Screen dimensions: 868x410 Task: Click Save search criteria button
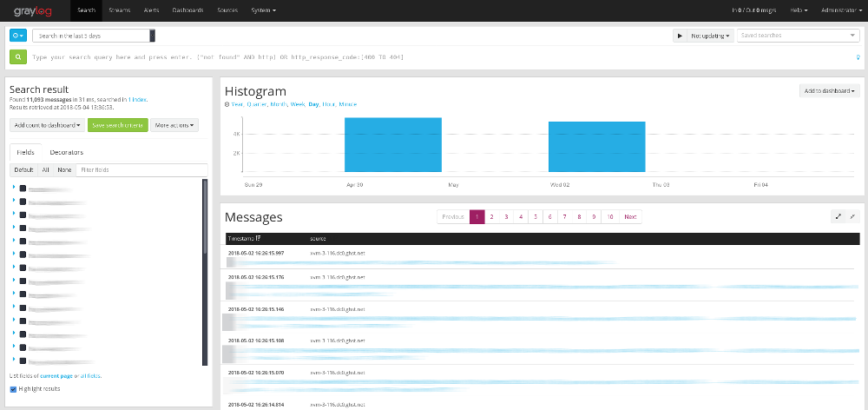(117, 125)
